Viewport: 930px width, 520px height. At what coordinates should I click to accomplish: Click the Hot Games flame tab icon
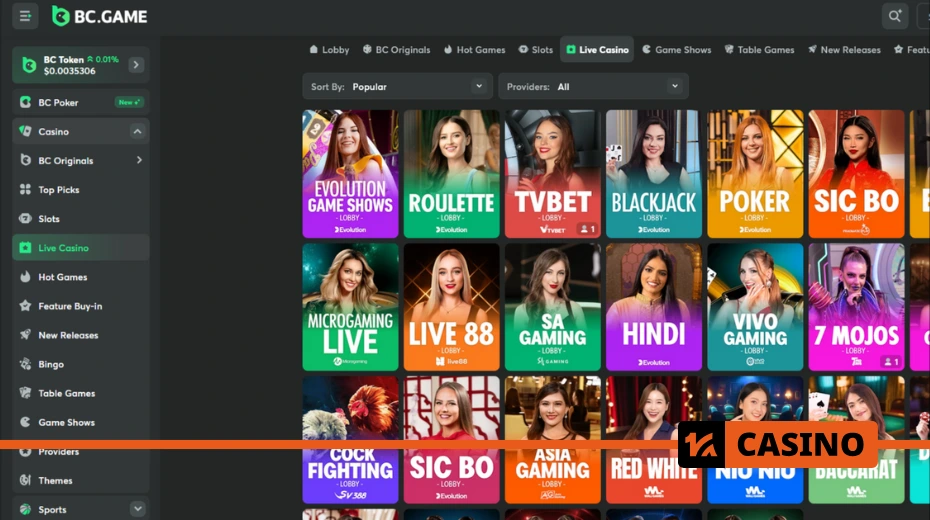coord(448,49)
